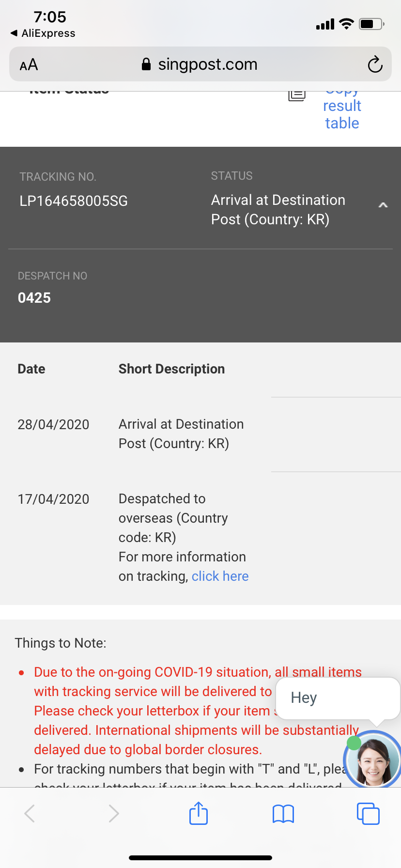The width and height of the screenshot is (401, 868).
Task: Open the bookmarks book icon
Action: pyautogui.click(x=283, y=814)
